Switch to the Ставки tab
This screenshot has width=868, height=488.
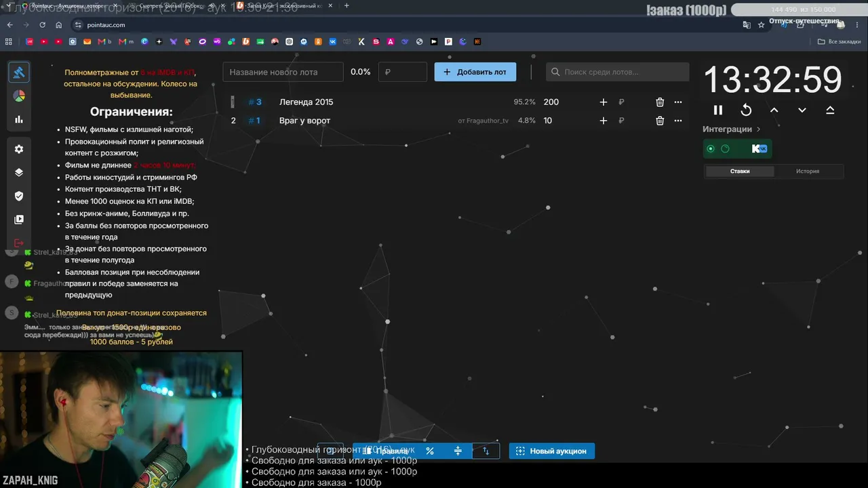coord(740,171)
